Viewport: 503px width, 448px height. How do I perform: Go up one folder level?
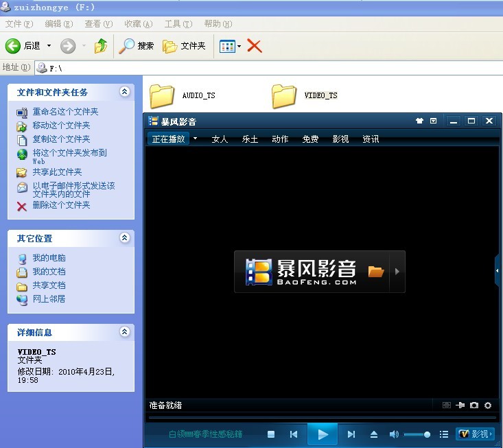pos(101,46)
